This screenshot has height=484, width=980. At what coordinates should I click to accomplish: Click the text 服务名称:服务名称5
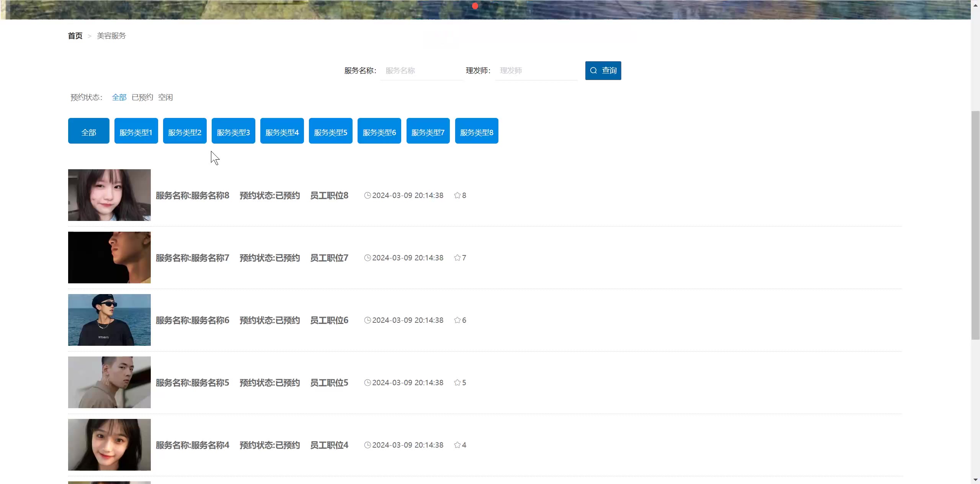tap(193, 383)
